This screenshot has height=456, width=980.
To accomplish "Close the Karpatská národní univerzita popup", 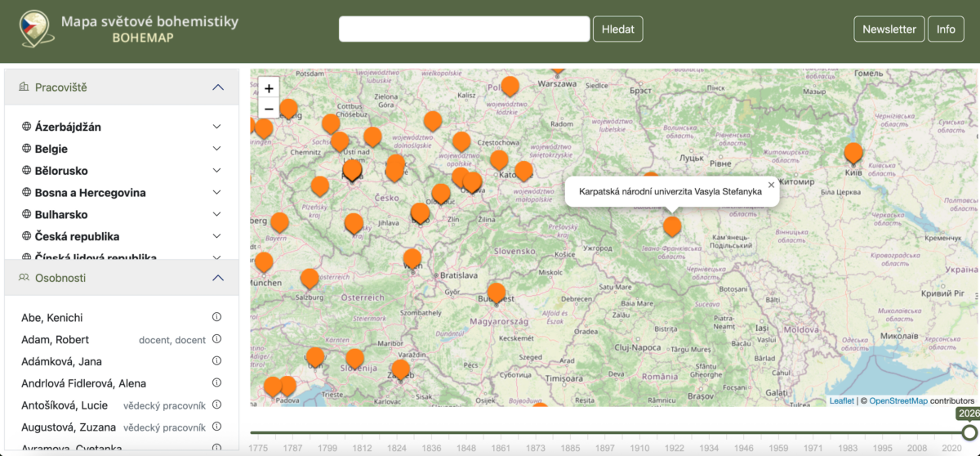I will (771, 185).
